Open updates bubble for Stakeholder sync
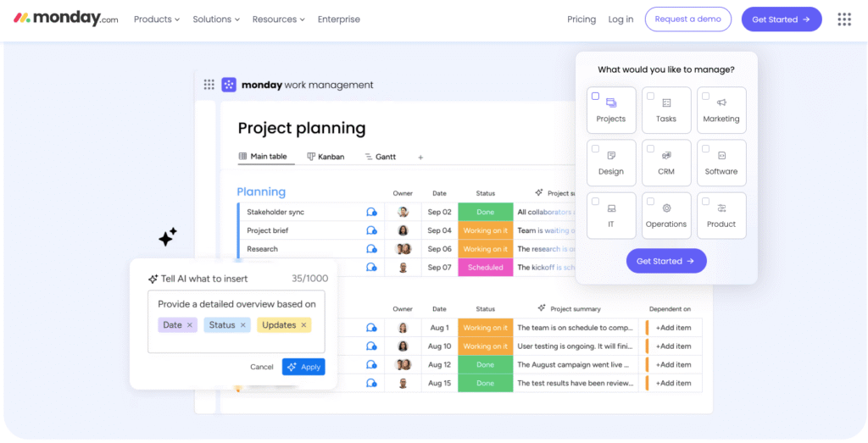Image resolution: width=868 pixels, height=443 pixels. 371,212
